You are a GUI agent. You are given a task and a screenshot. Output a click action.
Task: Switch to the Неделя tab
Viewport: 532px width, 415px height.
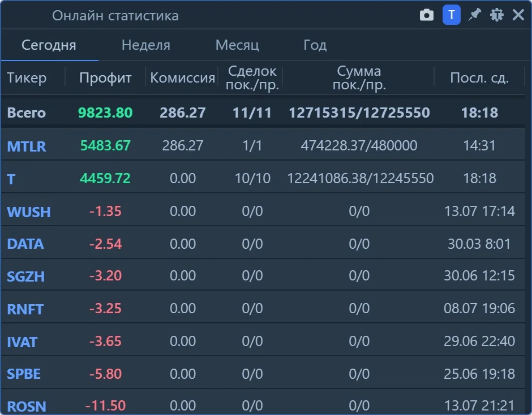click(x=146, y=45)
